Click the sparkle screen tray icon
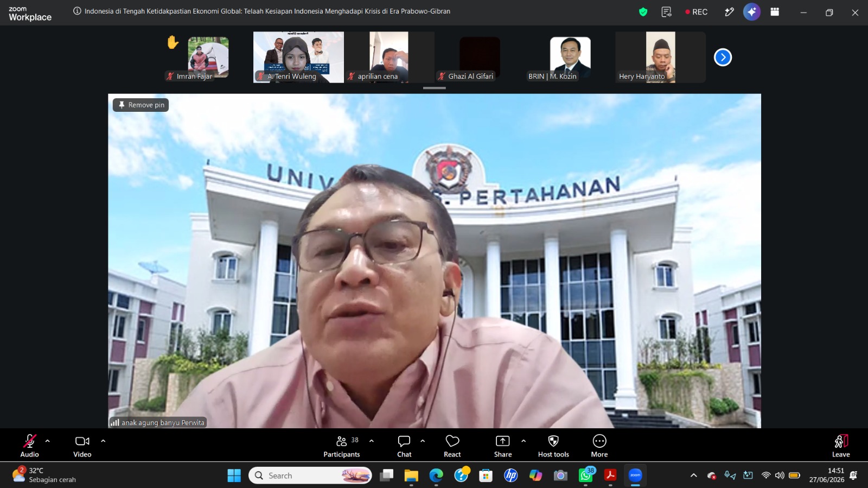 (748, 476)
